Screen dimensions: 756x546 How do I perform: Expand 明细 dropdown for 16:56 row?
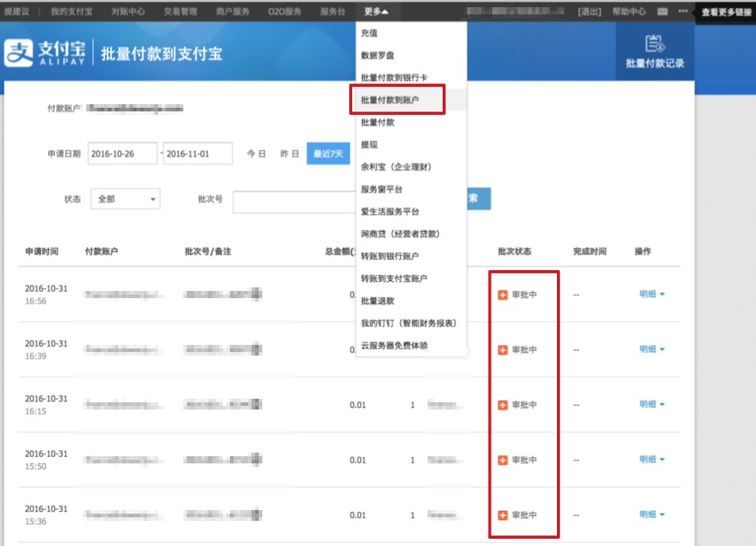click(x=652, y=294)
